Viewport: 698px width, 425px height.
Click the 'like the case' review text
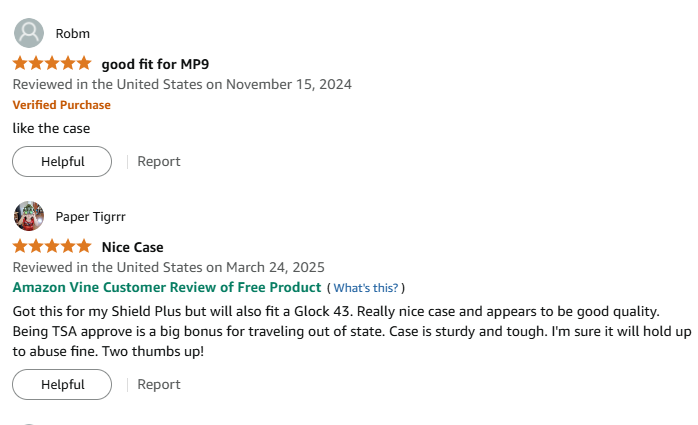[51, 129]
